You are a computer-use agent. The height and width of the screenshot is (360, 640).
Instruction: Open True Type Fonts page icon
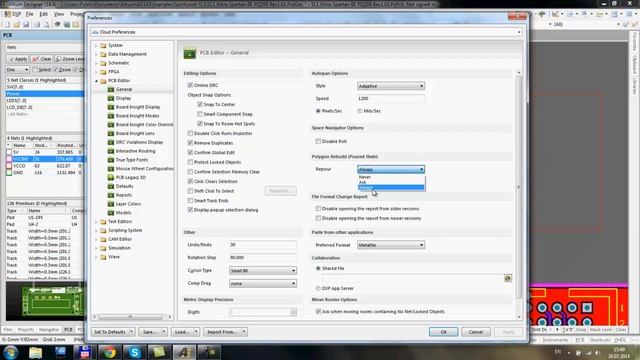(x=111, y=160)
